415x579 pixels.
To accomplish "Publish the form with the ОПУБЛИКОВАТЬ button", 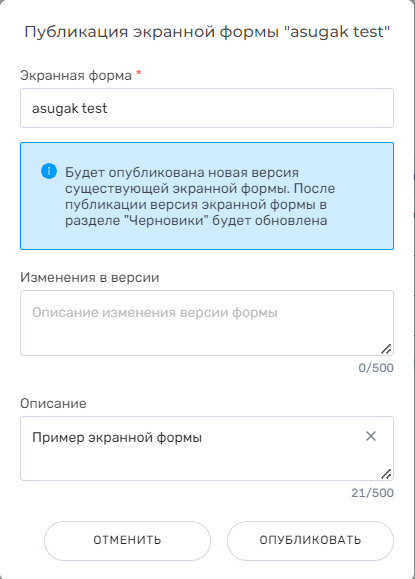I will [310, 541].
